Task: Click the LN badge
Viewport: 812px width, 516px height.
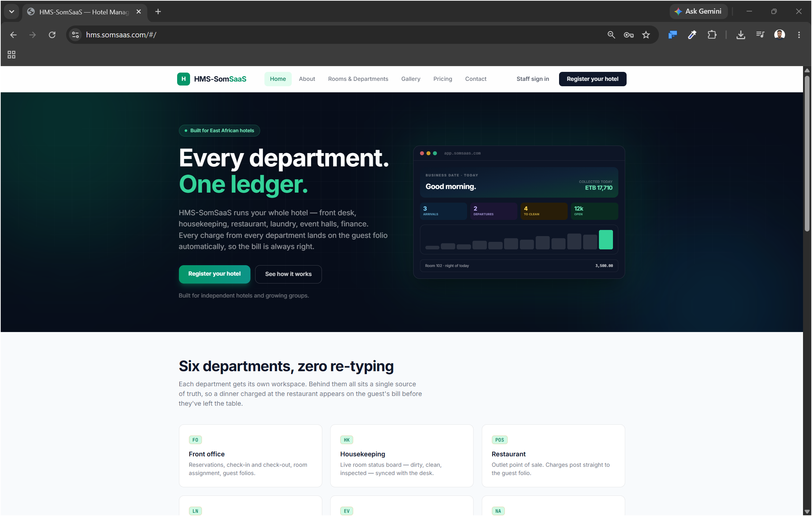Action: (x=195, y=511)
